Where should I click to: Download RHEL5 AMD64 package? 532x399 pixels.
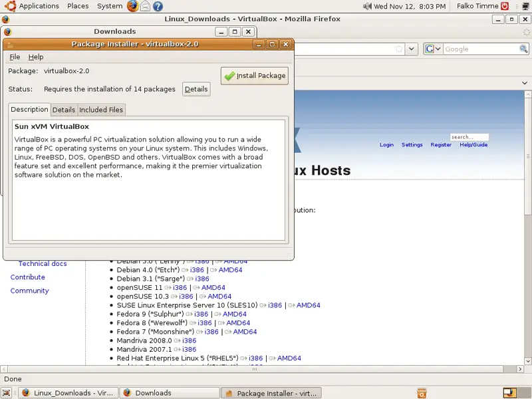(x=289, y=358)
